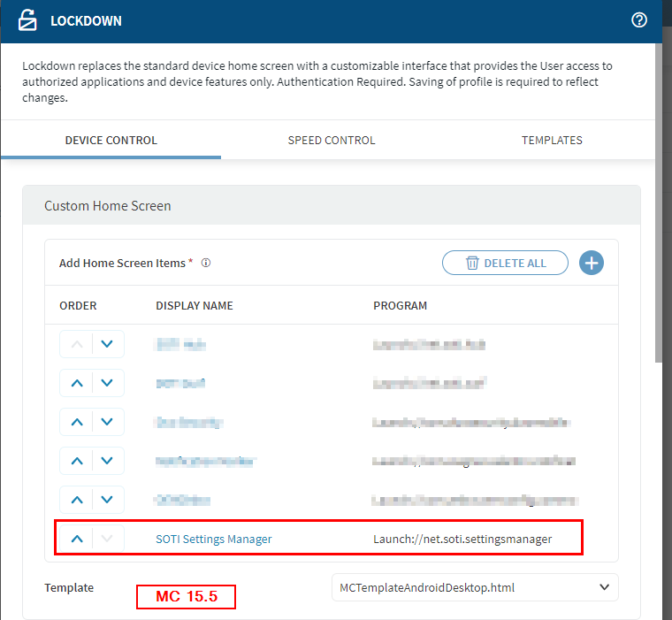The height and width of the screenshot is (620, 672).
Task: Move third row item up
Action: pos(77,422)
